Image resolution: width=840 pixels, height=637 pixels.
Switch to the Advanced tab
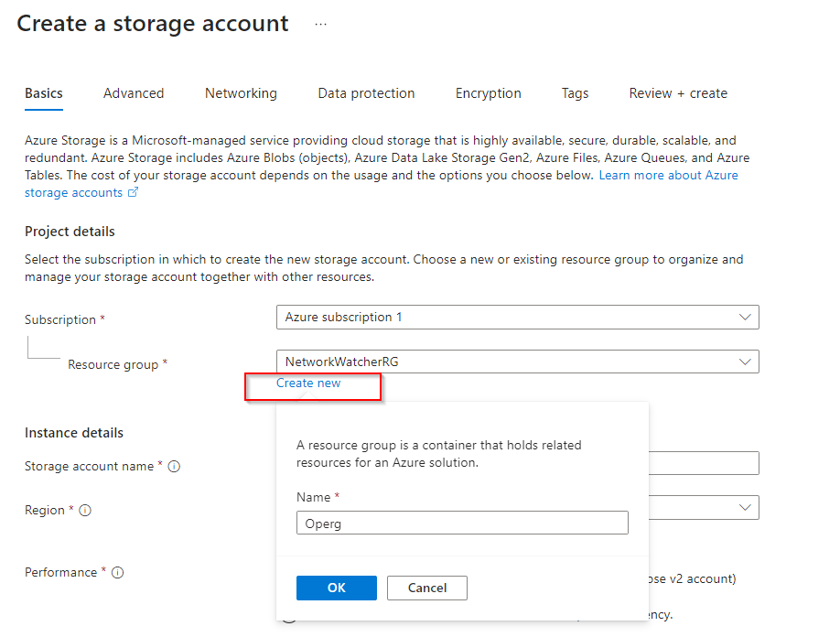[134, 93]
